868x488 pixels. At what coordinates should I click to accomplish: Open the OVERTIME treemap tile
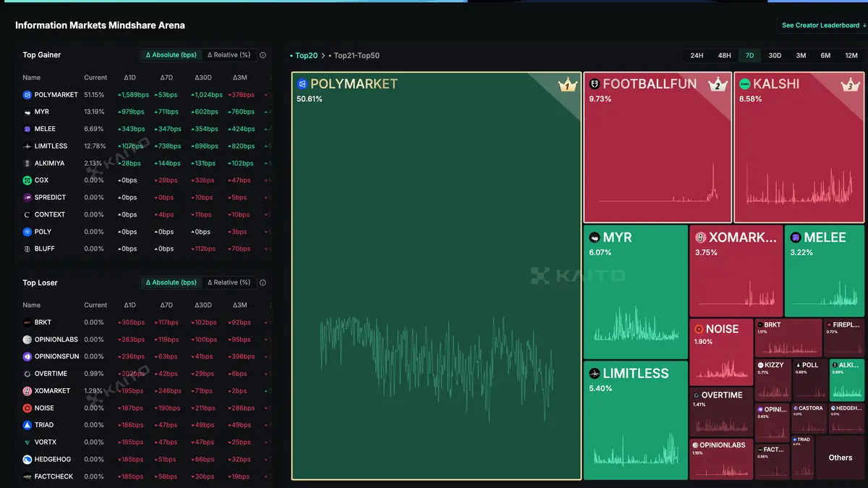722,411
